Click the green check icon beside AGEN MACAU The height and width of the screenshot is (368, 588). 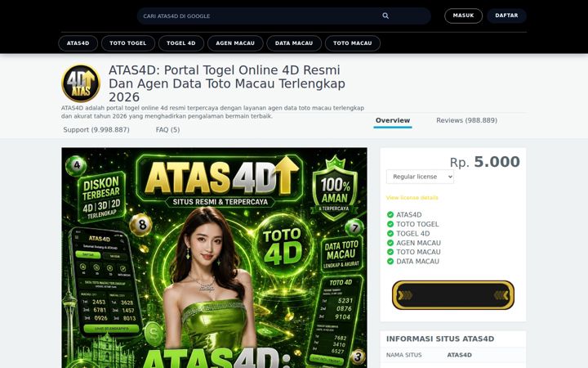pyautogui.click(x=390, y=243)
